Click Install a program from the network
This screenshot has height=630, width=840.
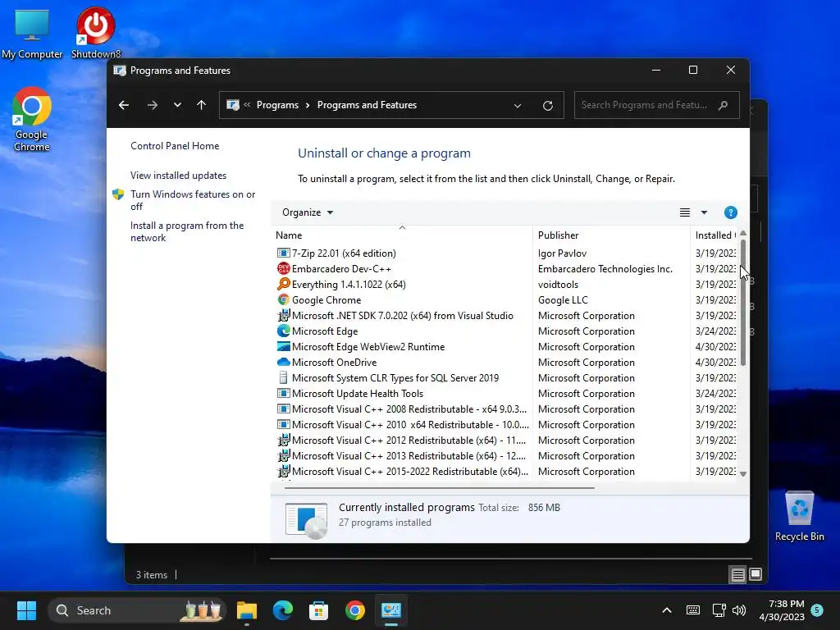[x=187, y=231]
